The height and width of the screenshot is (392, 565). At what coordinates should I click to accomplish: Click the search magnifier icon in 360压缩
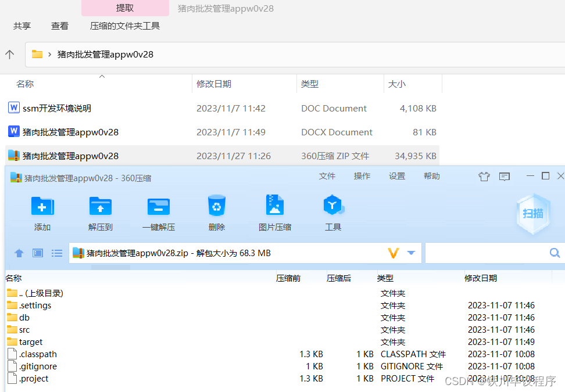[555, 253]
